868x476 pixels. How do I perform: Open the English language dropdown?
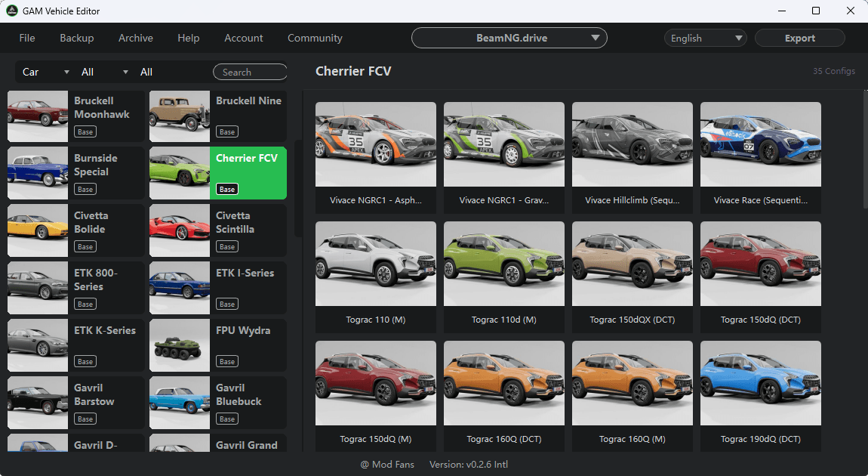tap(705, 39)
